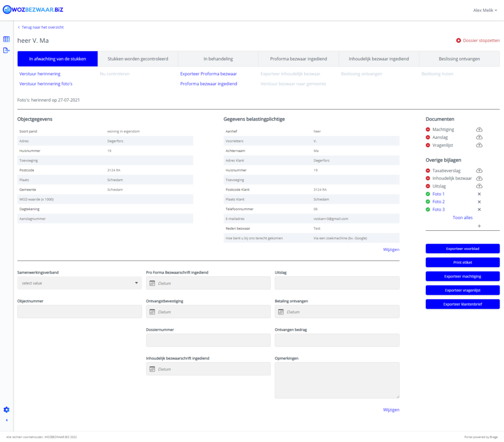
Task: Add a new attachment with the plus icon
Action: click(x=479, y=226)
